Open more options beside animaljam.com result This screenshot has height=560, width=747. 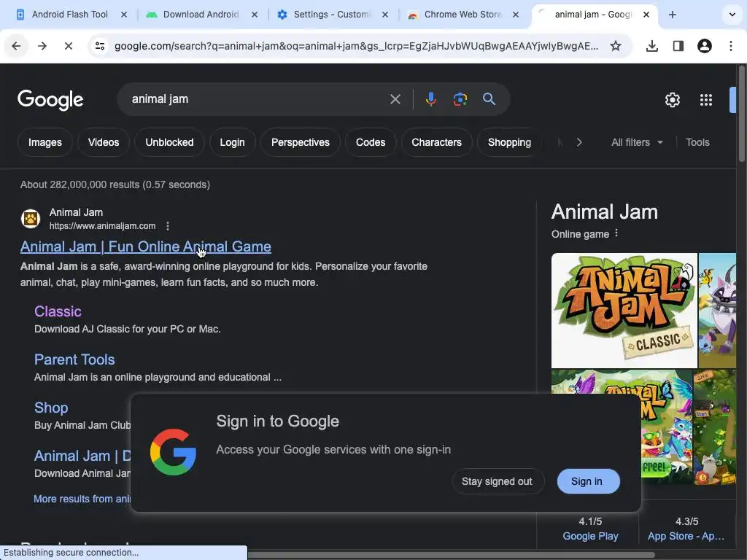pyautogui.click(x=167, y=226)
